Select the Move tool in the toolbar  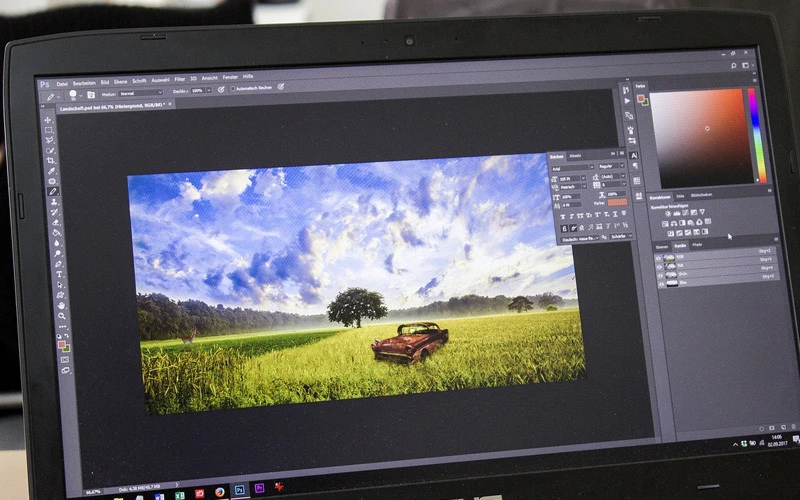(x=48, y=120)
